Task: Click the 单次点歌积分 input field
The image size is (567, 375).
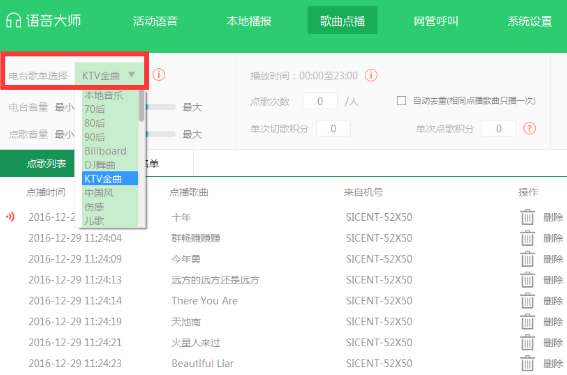Action: click(498, 128)
